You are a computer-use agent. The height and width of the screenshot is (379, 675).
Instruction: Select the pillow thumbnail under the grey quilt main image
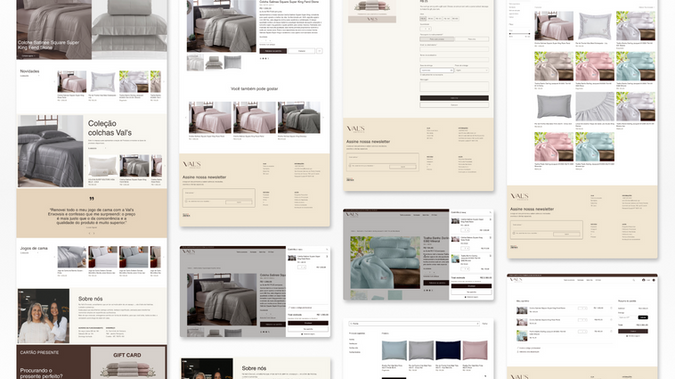pyautogui.click(x=232, y=62)
